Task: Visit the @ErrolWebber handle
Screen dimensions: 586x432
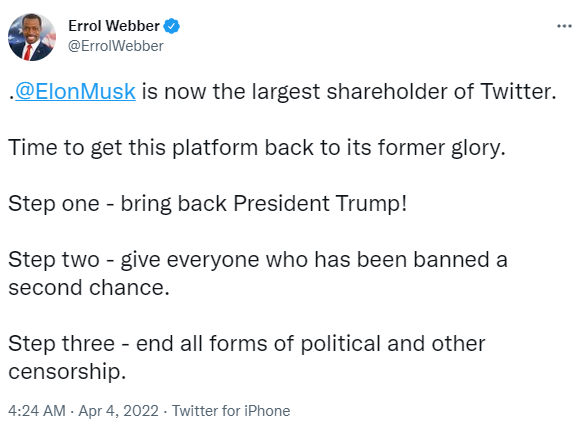Action: [x=116, y=46]
